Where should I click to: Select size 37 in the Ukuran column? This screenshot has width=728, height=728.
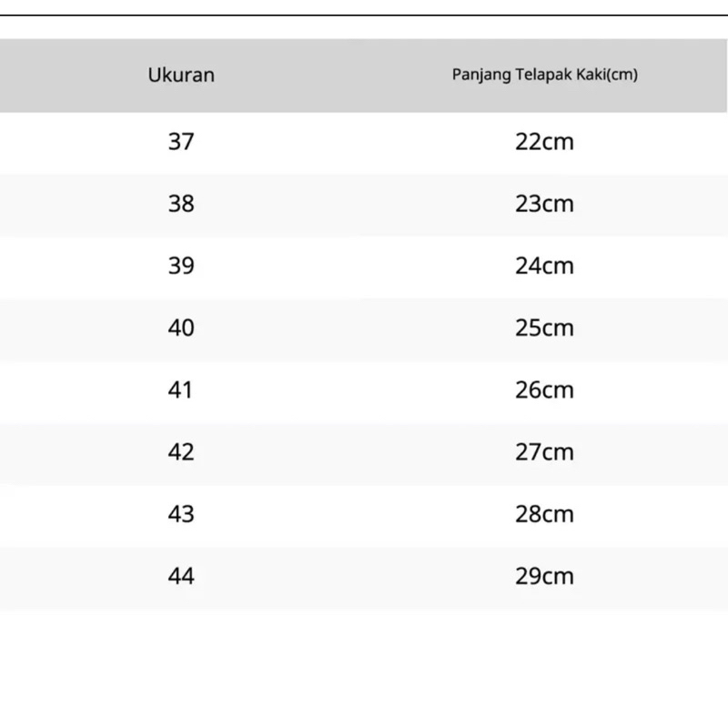click(181, 142)
